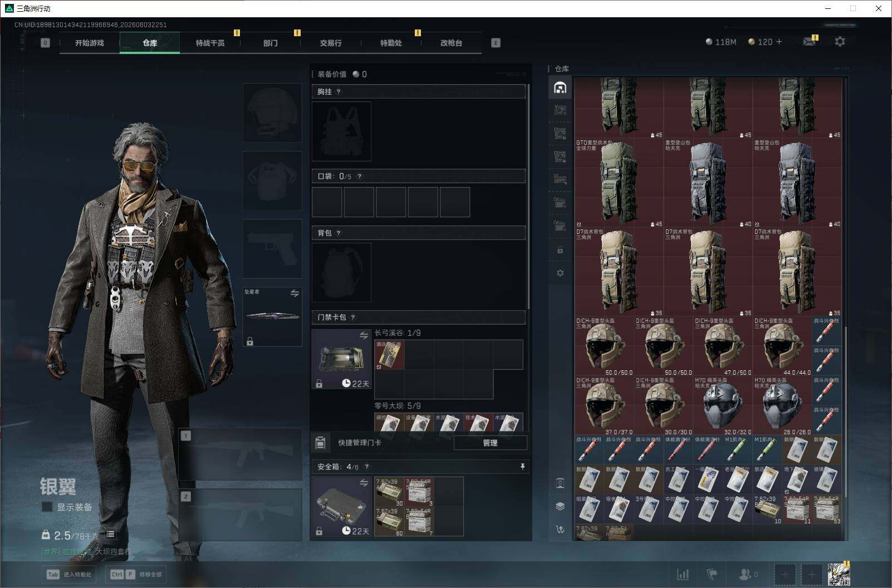Click the 转移全部 transfer all button
The width and height of the screenshot is (892, 588).
(x=136, y=574)
